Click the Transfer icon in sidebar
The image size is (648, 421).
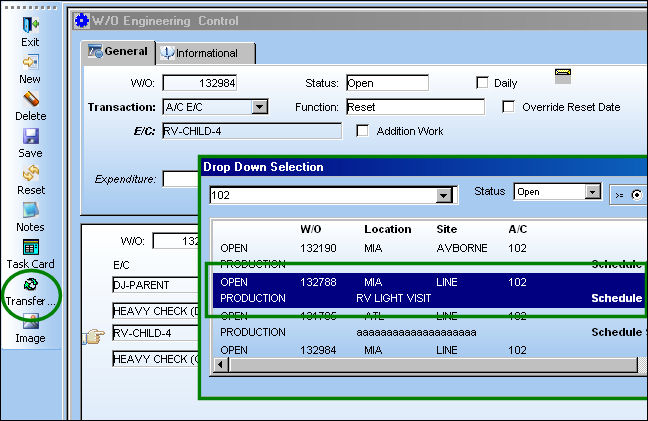pyautogui.click(x=31, y=284)
